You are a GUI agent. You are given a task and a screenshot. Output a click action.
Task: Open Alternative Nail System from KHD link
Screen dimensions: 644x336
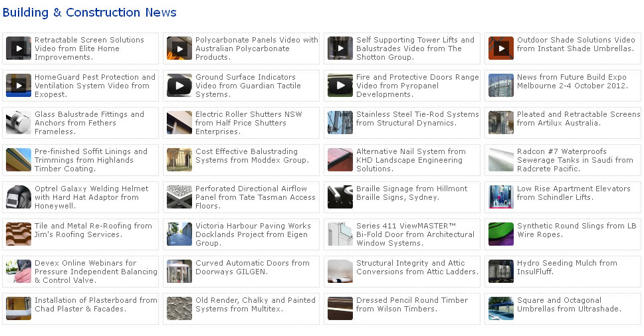(x=411, y=160)
